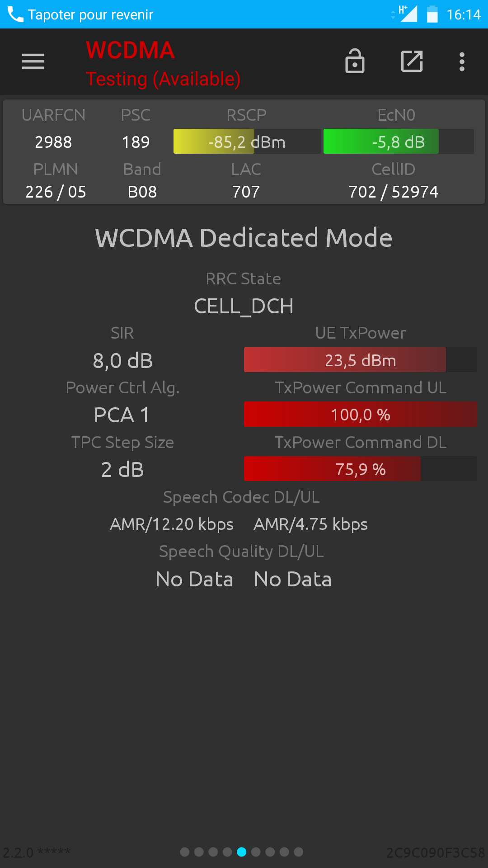Tap the RSCP -85,2 dBm bar
Screen dimensions: 488x868
point(247,142)
